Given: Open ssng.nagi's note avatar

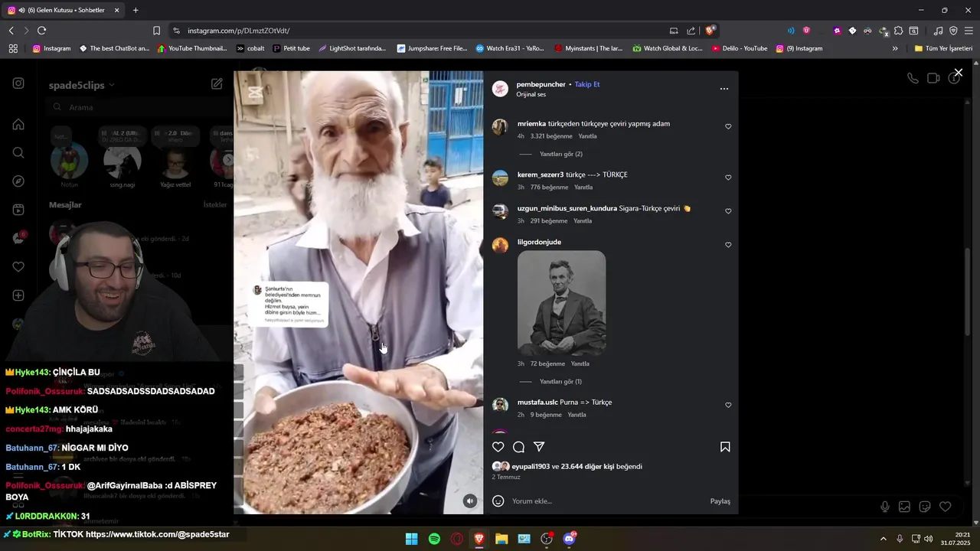Looking at the screenshot, I should click(x=122, y=159).
